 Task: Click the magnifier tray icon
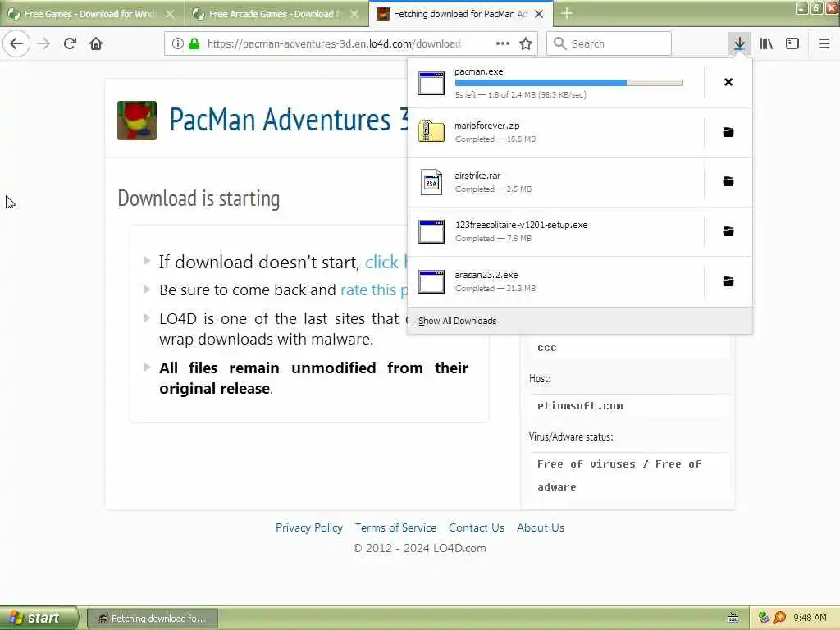tap(779, 618)
